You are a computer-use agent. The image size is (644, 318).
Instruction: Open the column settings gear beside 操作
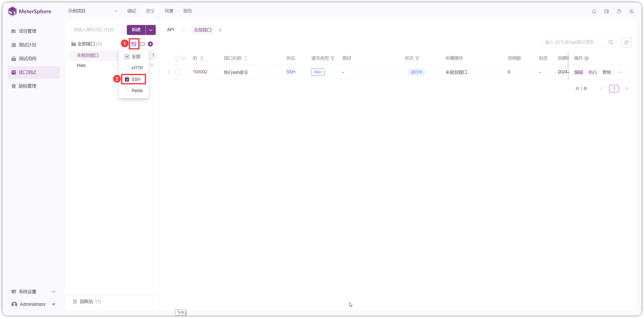coord(587,58)
